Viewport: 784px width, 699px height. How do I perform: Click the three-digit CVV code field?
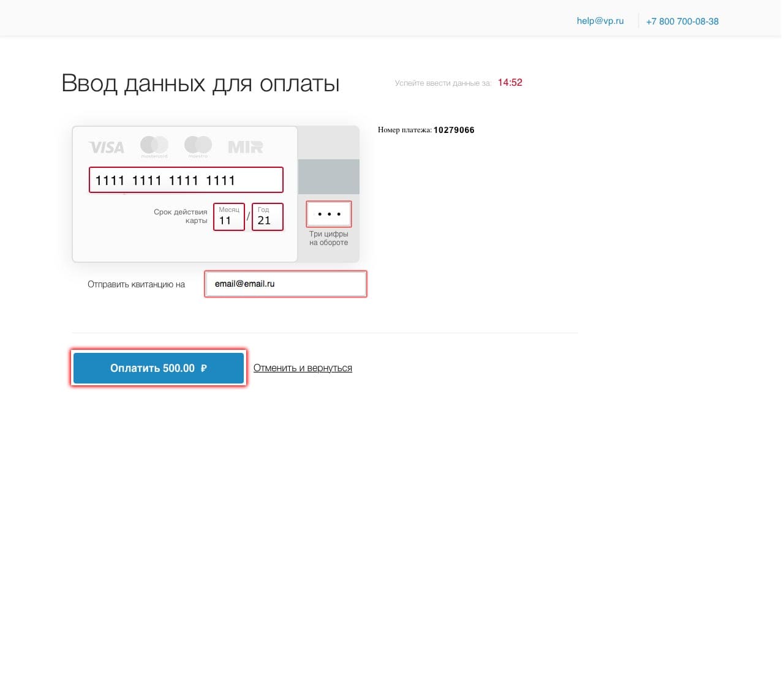coord(329,214)
